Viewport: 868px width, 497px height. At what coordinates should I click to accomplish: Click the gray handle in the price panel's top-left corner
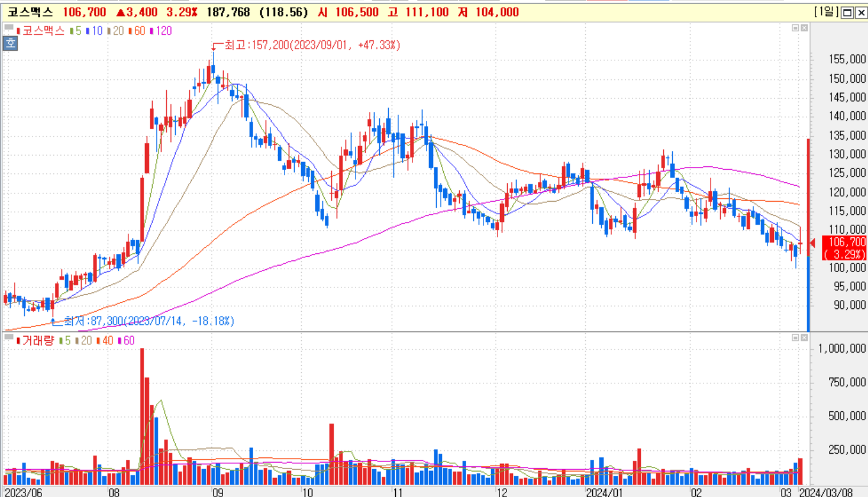pyautogui.click(x=9, y=27)
